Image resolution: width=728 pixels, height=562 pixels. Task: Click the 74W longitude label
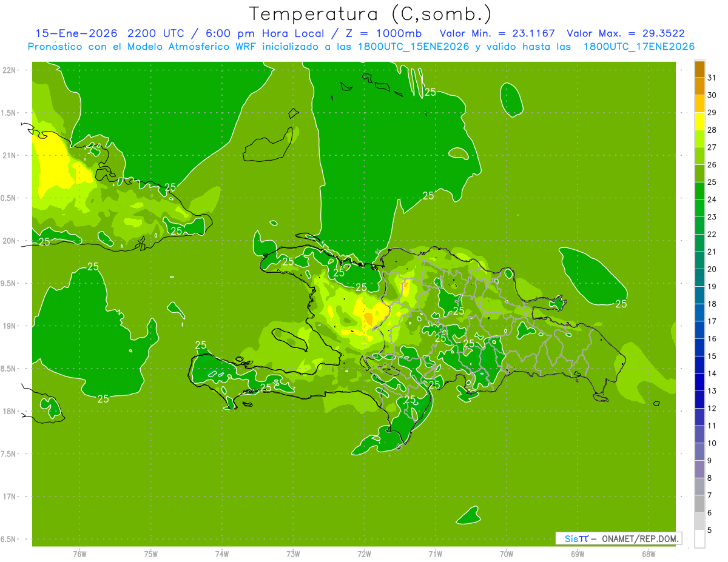(x=222, y=554)
